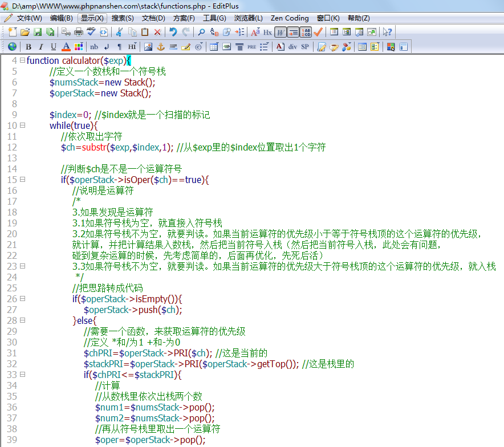
Task: Open special character © dropdown
Action: pos(199,47)
